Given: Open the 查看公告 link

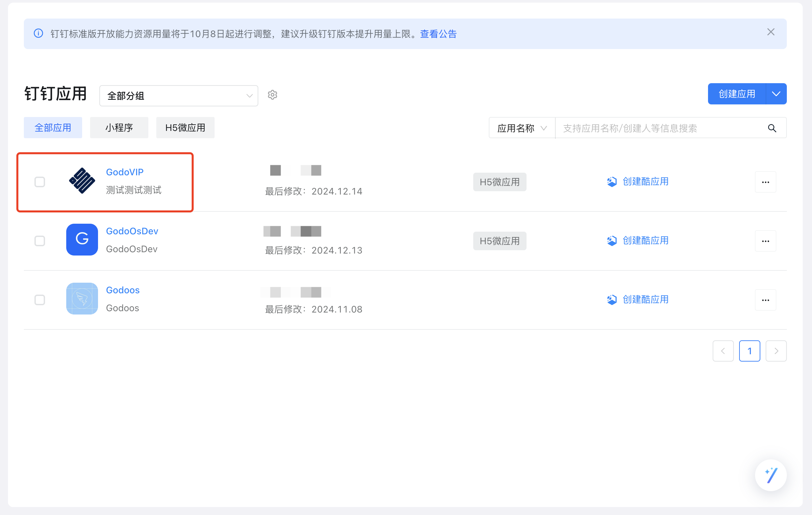Looking at the screenshot, I should (x=438, y=34).
